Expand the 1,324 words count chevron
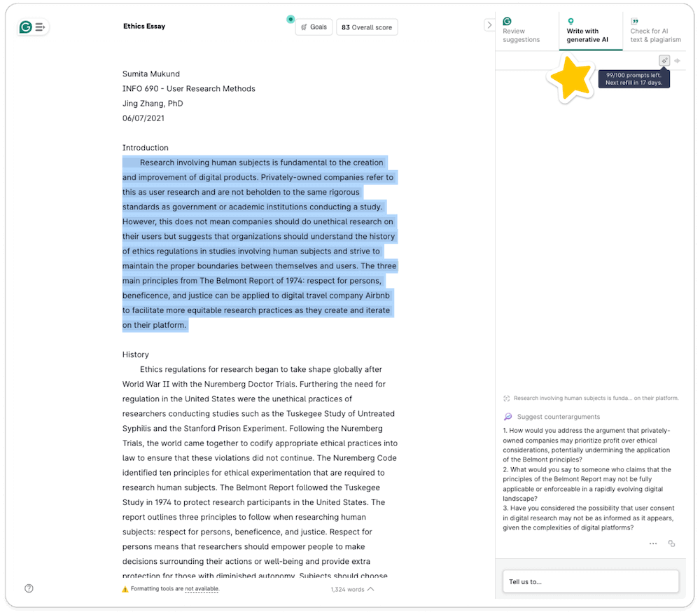The image size is (700, 615). 370,589
